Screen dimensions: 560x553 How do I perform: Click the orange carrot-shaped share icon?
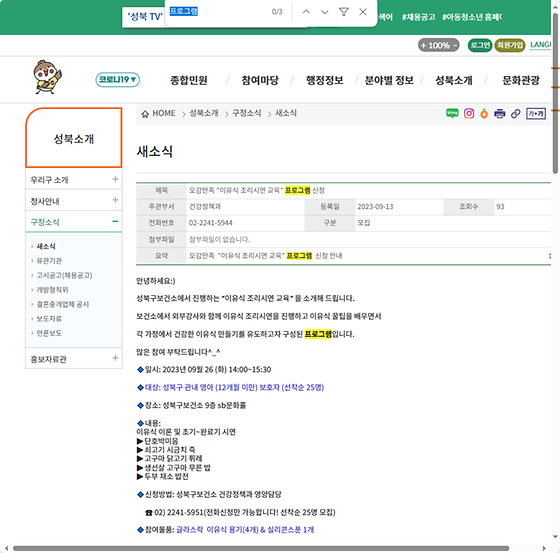484,114
